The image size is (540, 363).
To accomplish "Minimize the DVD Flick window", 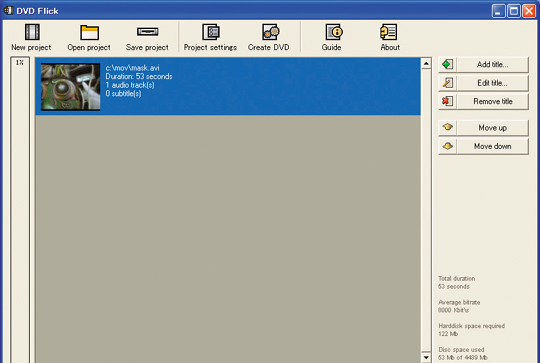I will (x=498, y=11).
